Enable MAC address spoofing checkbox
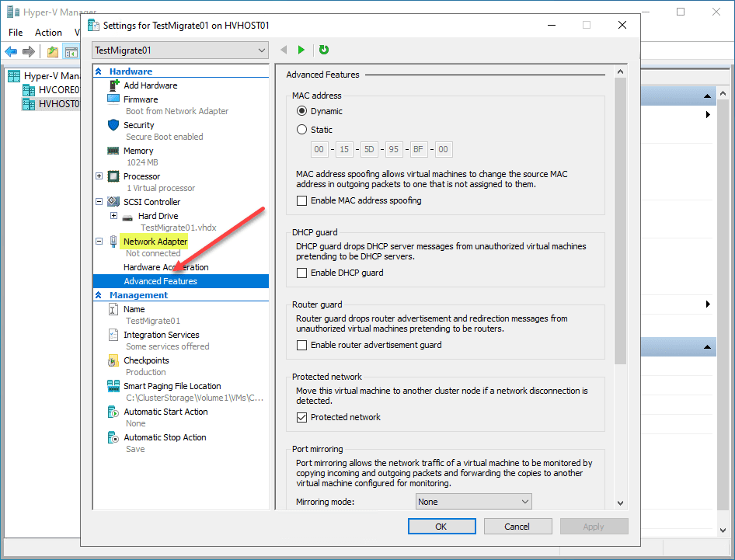 [x=302, y=200]
